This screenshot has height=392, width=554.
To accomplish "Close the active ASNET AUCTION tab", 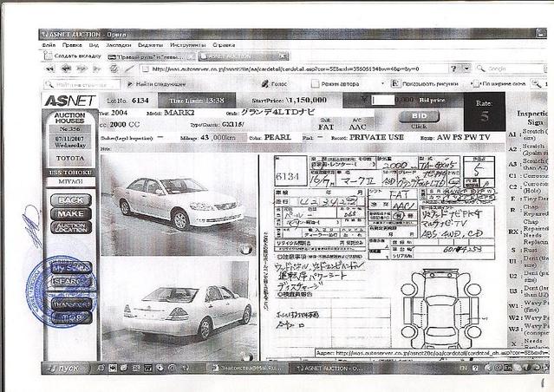I will [x=283, y=56].
